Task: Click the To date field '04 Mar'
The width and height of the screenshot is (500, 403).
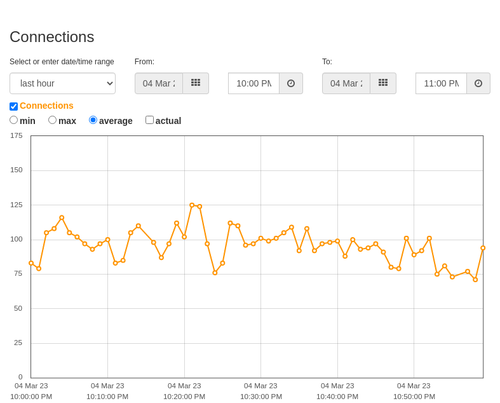Action: point(346,83)
